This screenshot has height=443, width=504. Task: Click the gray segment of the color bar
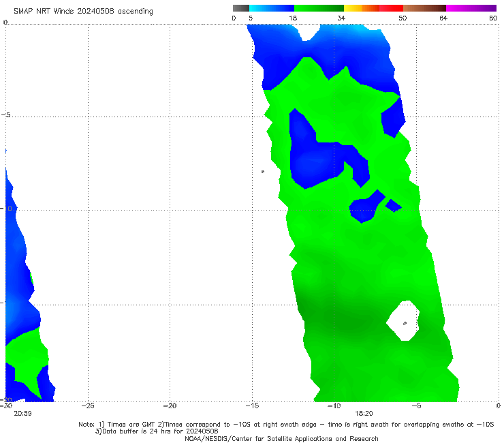[x=240, y=8]
